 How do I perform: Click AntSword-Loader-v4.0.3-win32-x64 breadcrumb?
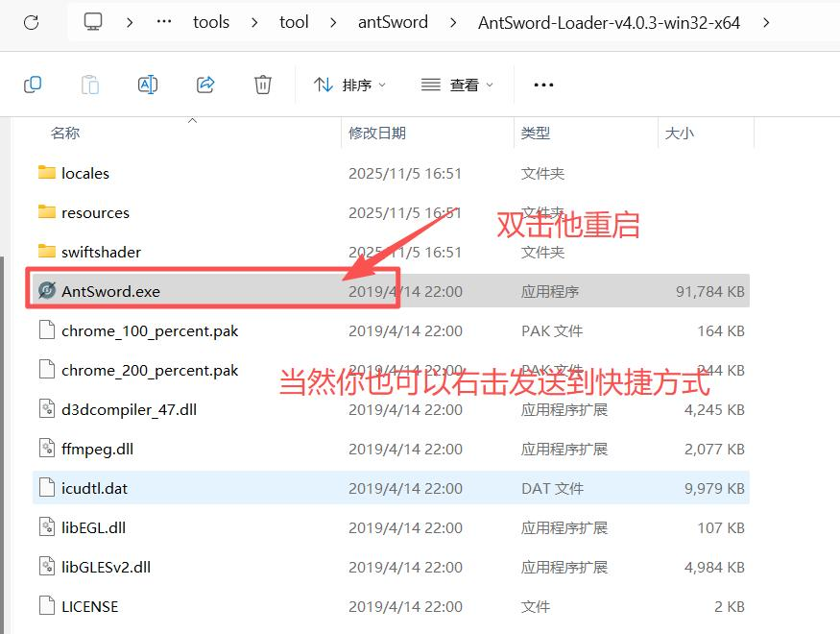pos(609,22)
